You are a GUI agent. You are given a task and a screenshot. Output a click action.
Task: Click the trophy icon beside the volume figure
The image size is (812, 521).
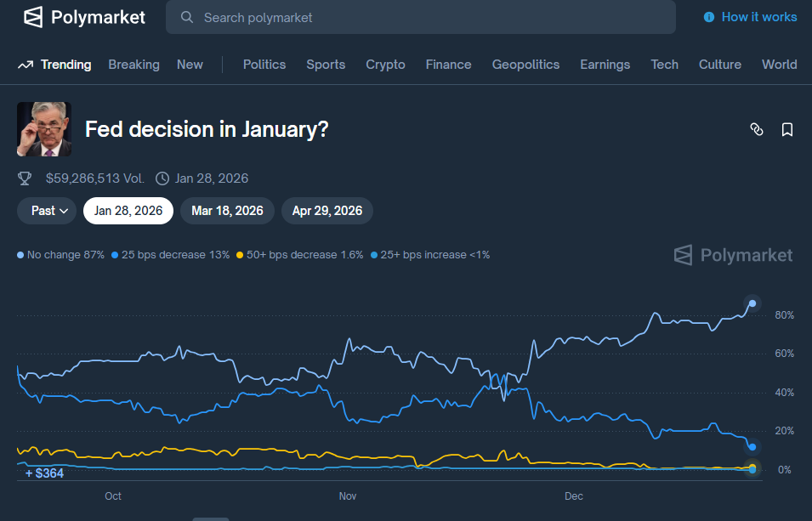(x=25, y=178)
